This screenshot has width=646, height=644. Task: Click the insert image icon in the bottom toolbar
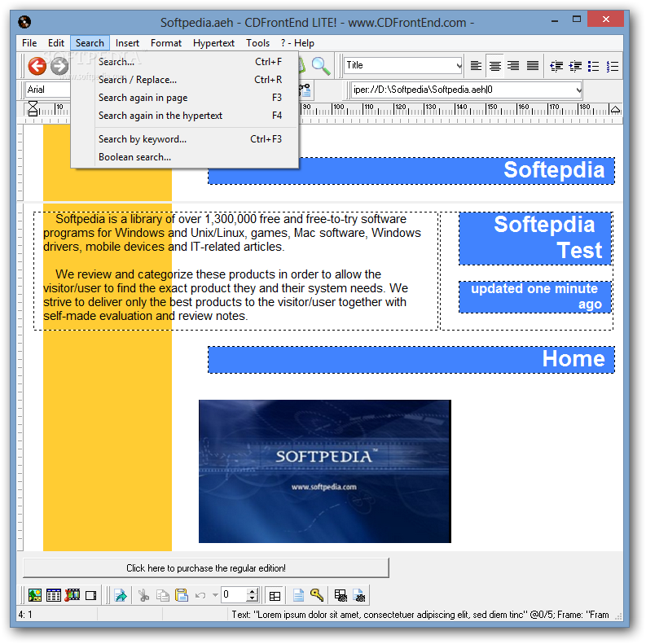pyautogui.click(x=34, y=595)
